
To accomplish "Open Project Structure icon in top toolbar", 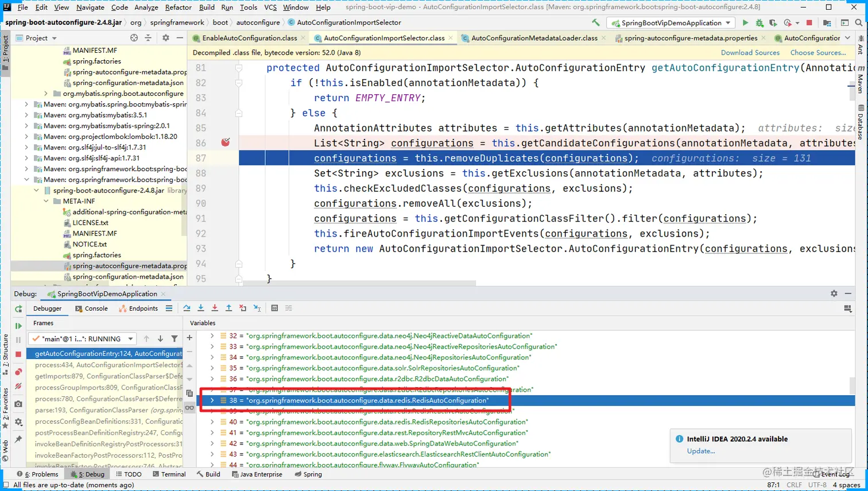I will point(827,22).
